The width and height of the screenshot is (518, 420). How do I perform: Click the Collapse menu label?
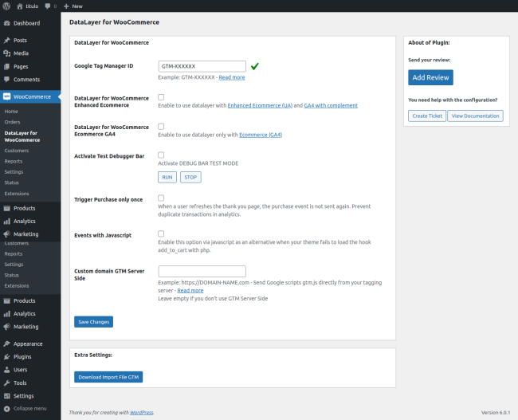click(x=30, y=409)
